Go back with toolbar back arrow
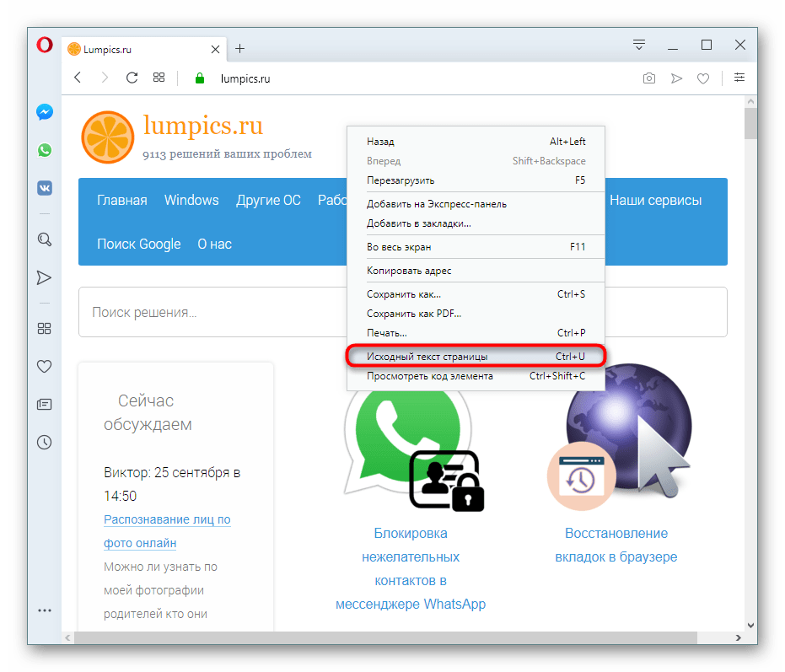785x672 pixels. [x=78, y=78]
